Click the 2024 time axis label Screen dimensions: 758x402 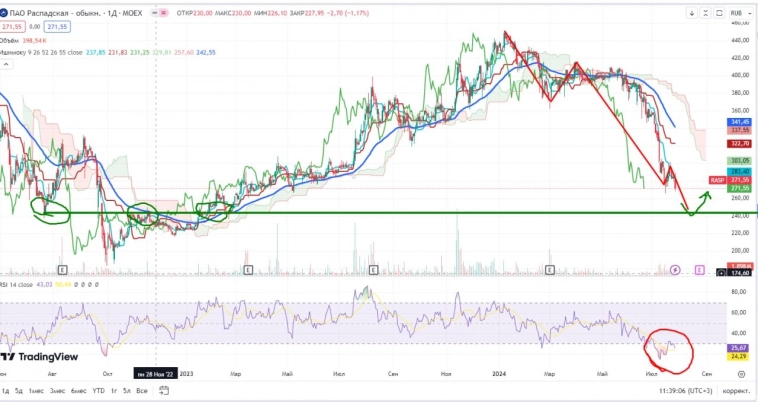499,374
